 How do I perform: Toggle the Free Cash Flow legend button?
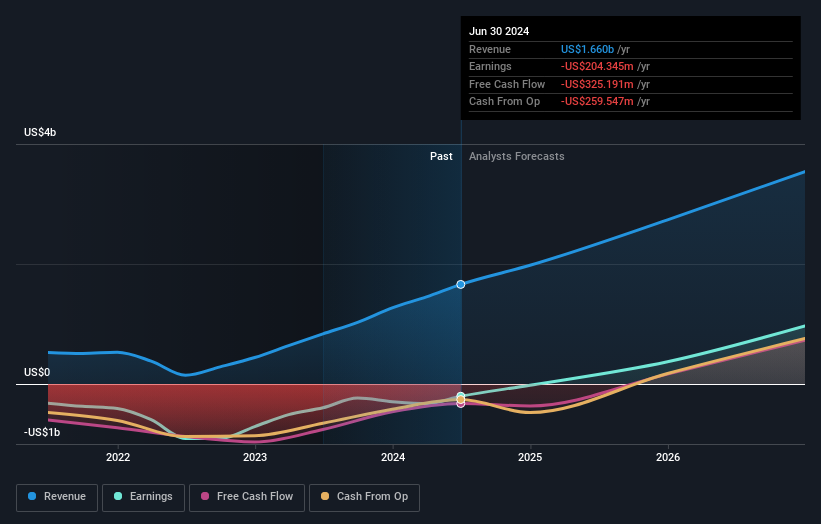pyautogui.click(x=247, y=497)
